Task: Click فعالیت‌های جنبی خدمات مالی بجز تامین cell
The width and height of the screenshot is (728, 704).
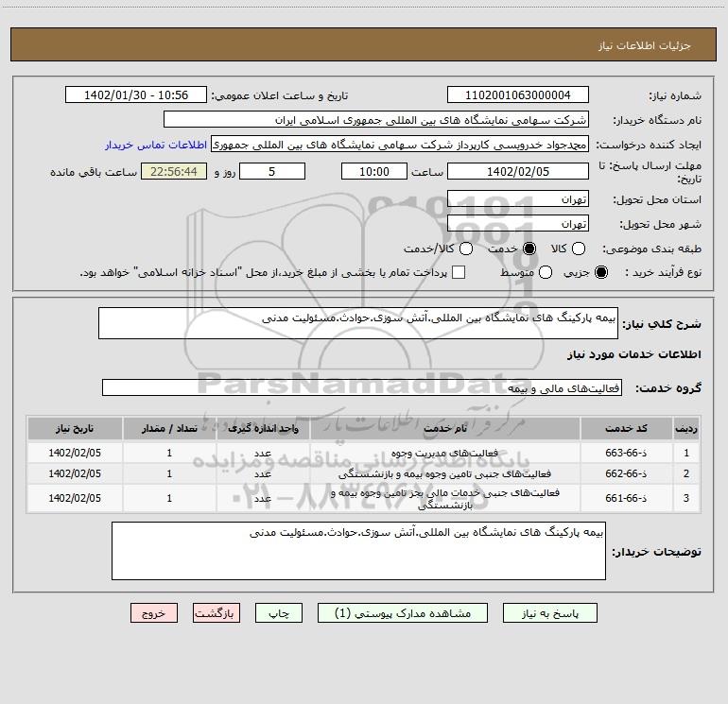Action: pyautogui.click(x=444, y=498)
